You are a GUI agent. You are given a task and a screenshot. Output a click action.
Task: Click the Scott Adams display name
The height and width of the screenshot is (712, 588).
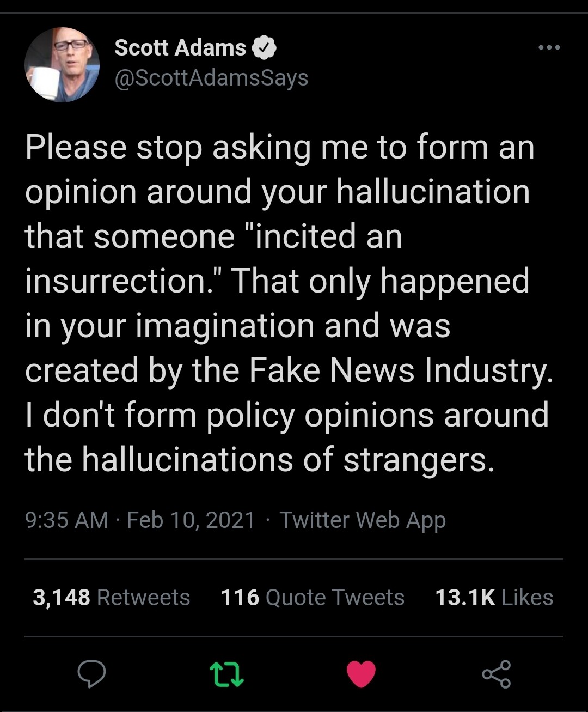(180, 48)
